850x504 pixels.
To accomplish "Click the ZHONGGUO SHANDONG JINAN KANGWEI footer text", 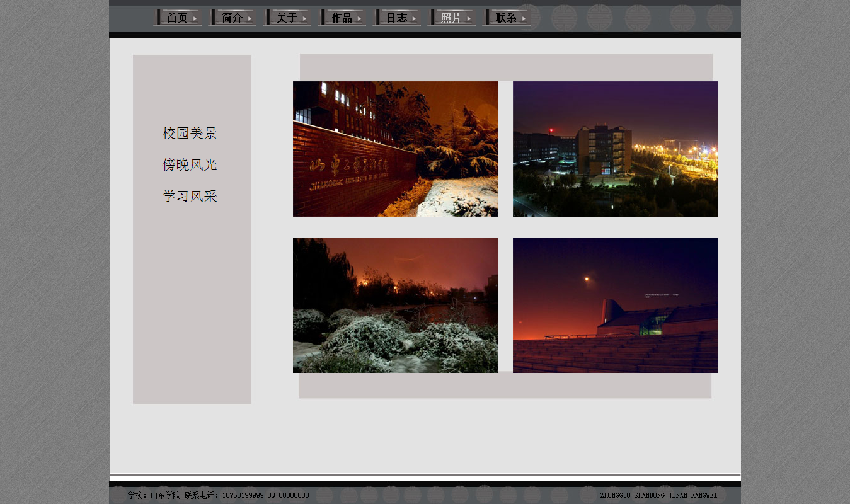I will 658,496.
